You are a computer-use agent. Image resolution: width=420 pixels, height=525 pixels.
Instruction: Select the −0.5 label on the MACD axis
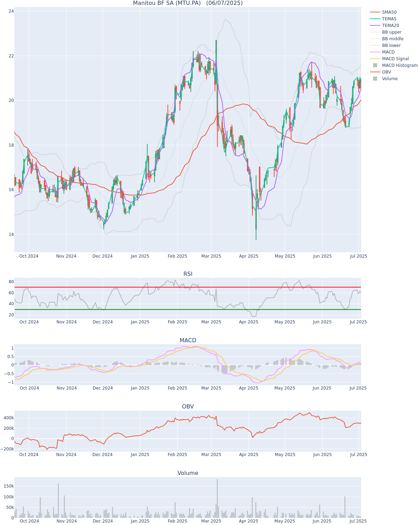pyautogui.click(x=9, y=374)
